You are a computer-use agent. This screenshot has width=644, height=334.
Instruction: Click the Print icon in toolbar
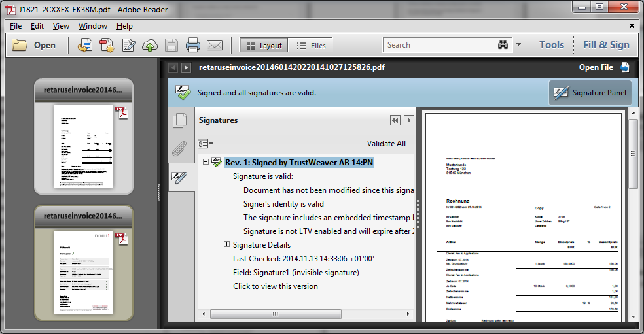pos(192,45)
